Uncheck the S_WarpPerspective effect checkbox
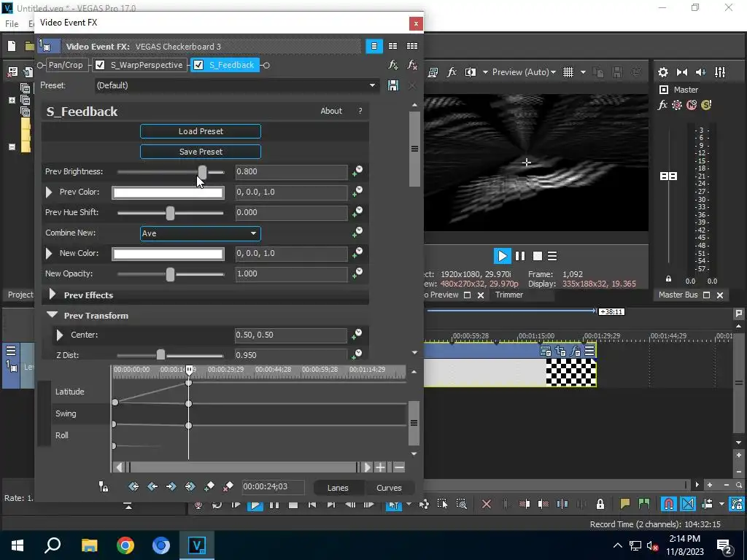747x560 pixels. [x=100, y=65]
